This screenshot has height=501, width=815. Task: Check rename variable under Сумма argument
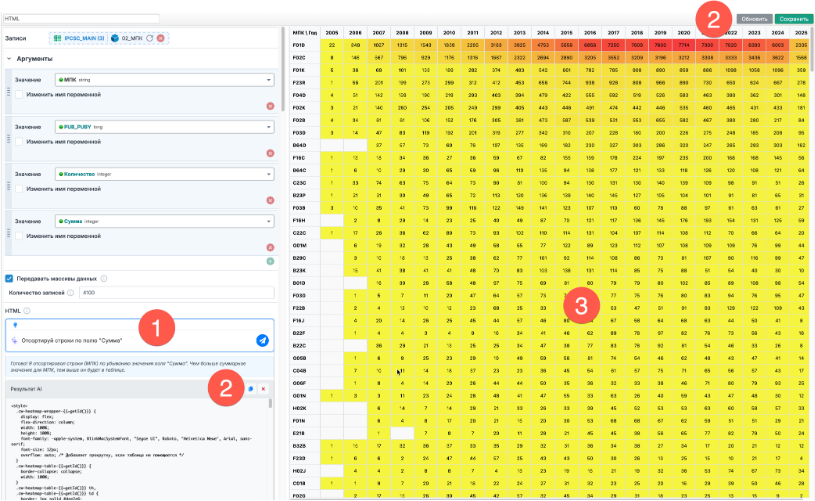coord(21,236)
